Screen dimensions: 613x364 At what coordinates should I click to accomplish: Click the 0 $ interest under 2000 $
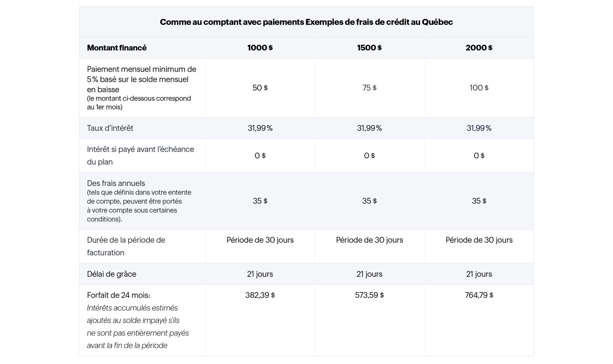pos(479,156)
